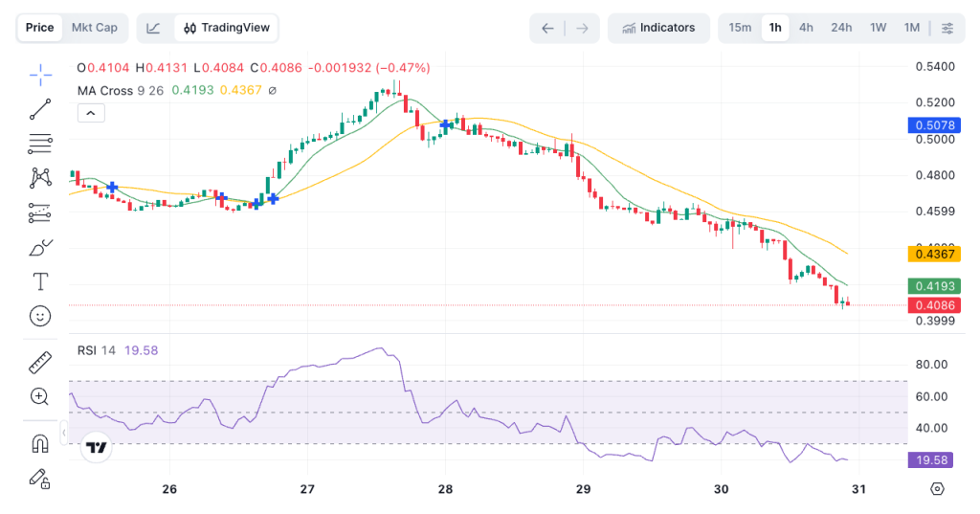Viewport: 980px width, 514px height.
Task: Activate the ruler measure tool
Action: click(40, 363)
